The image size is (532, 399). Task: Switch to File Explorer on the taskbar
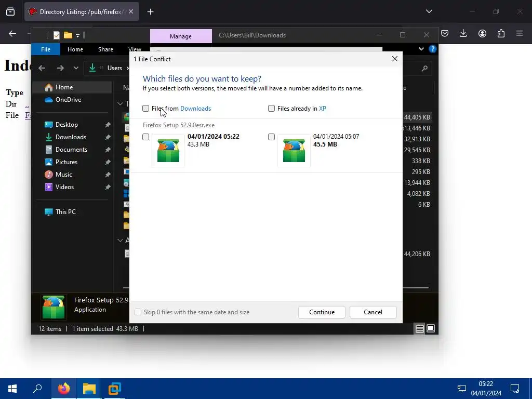[89, 389]
